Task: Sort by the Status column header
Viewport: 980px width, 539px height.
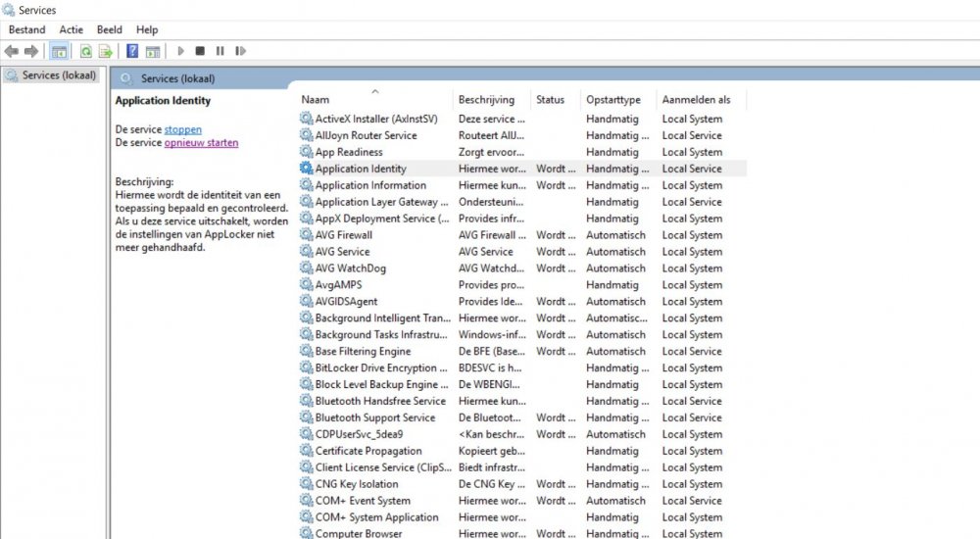Action: 550,100
